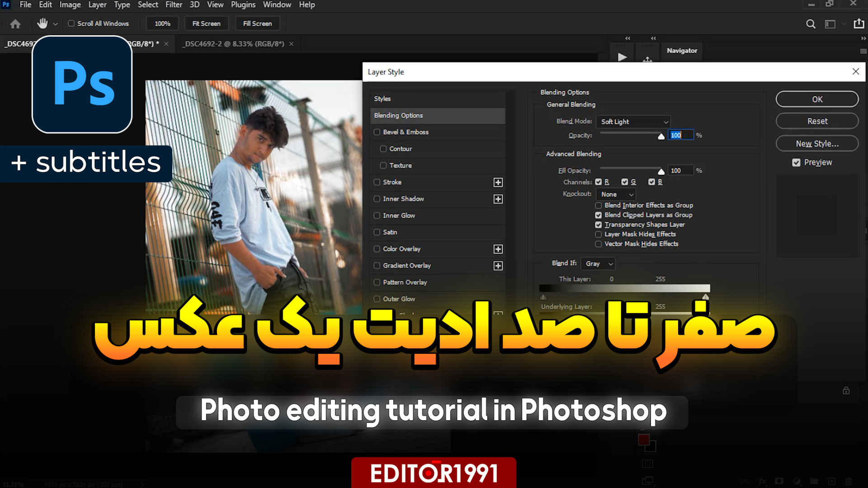Click the Fill Opacity value field
The height and width of the screenshot is (488, 868).
tap(680, 170)
